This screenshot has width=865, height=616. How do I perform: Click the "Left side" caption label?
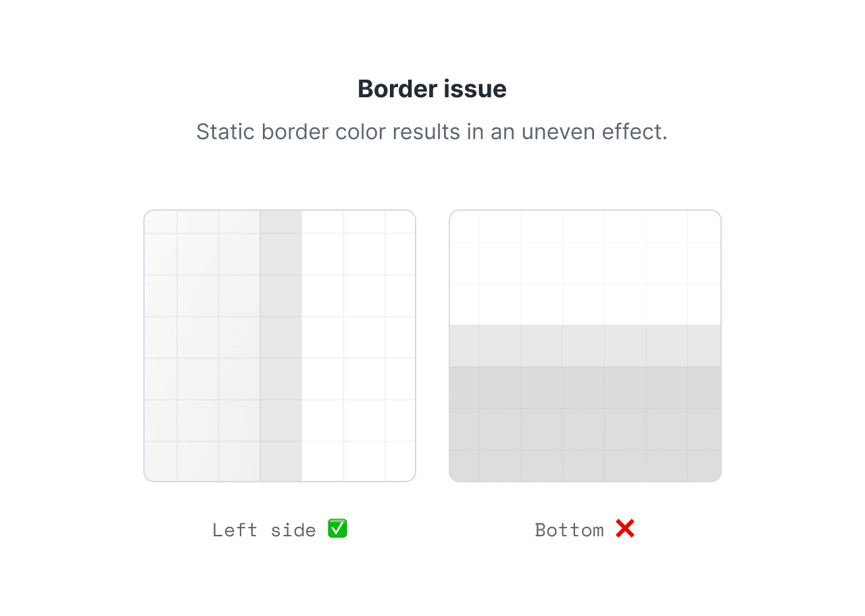coord(264,530)
